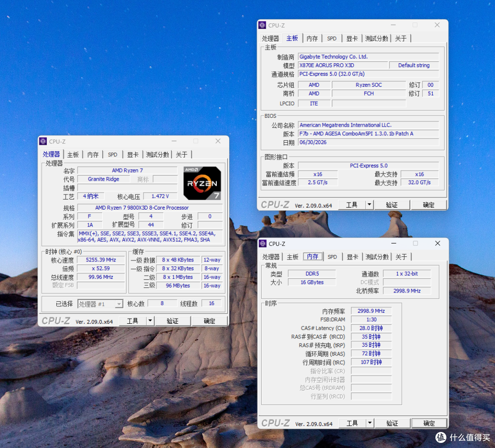The width and height of the screenshot is (495, 448).
Task: Click the F7b AGESA BIOS version field
Action: (x=368, y=133)
